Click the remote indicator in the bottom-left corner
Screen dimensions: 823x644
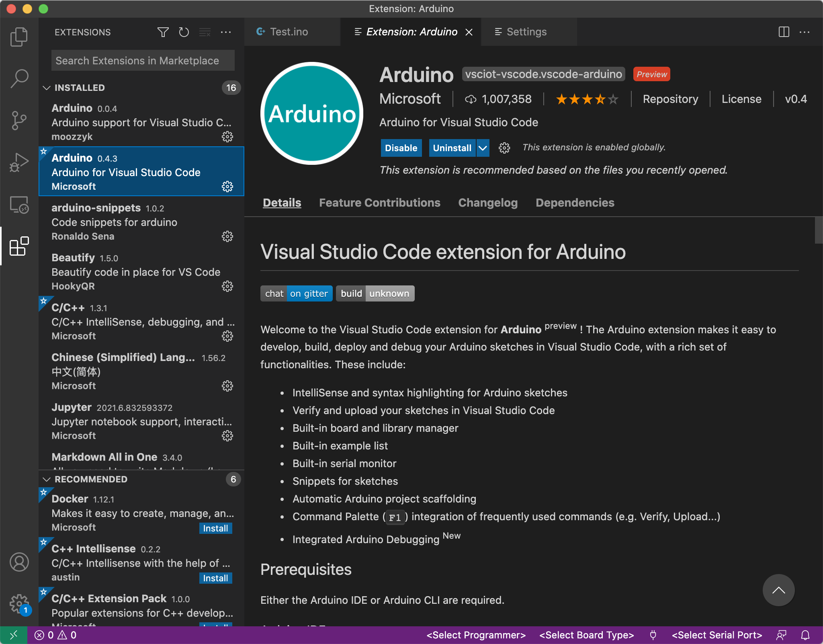coord(14,635)
